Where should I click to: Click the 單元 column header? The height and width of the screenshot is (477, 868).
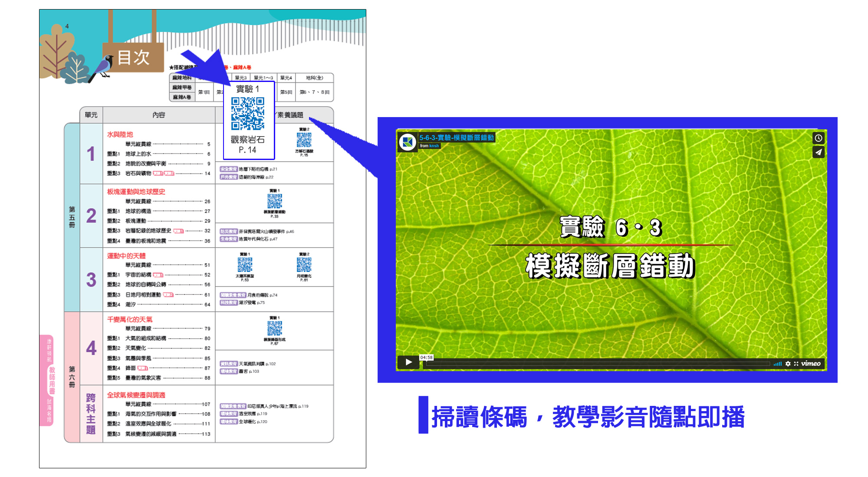pyautogui.click(x=91, y=115)
